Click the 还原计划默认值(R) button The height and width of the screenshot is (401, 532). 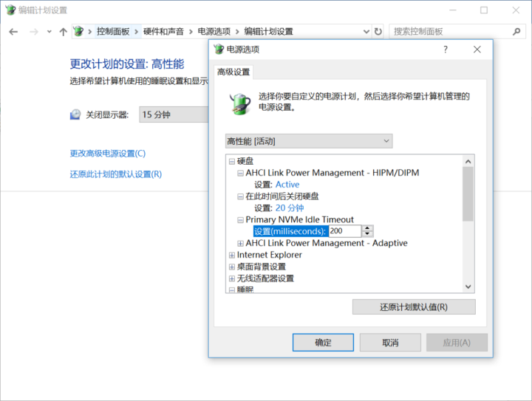pos(414,306)
